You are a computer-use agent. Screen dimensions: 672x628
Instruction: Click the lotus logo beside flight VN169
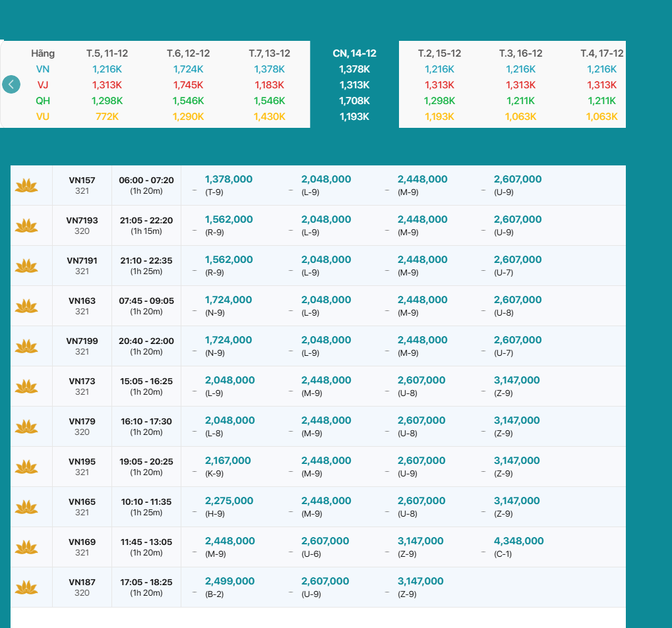click(x=26, y=548)
